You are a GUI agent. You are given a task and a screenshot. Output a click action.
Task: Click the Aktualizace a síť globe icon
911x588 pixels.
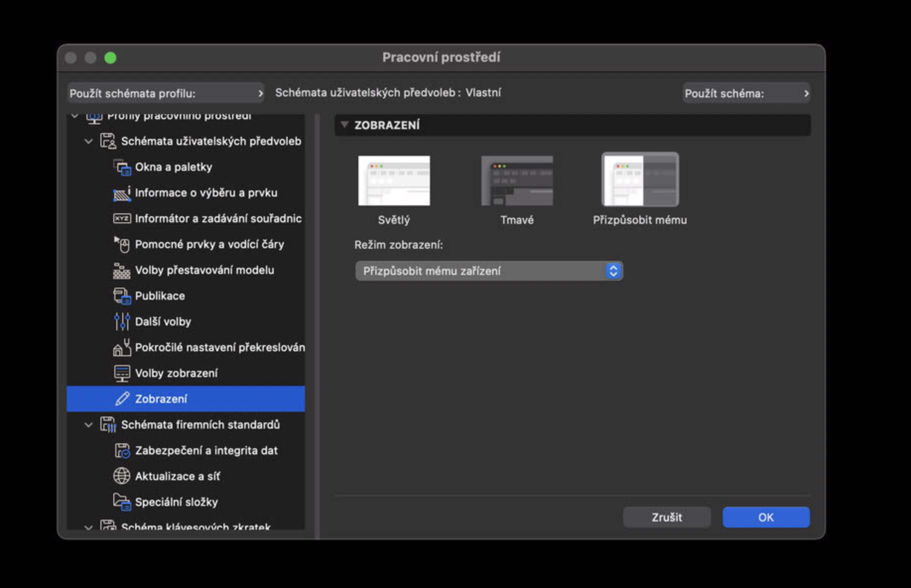[x=122, y=476]
